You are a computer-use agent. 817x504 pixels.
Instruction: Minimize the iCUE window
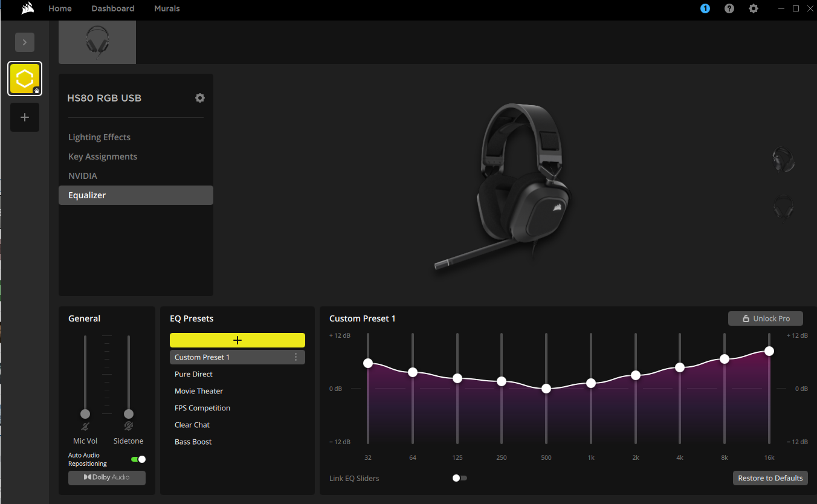coord(782,8)
